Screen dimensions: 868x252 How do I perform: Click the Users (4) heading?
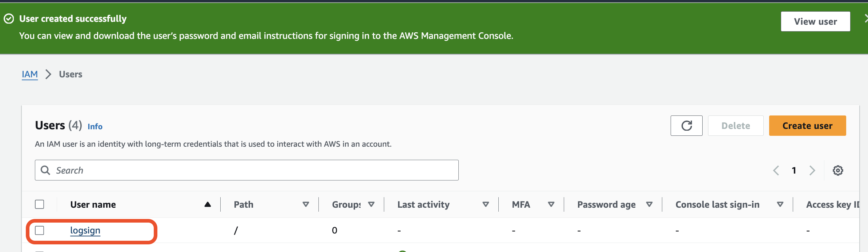pyautogui.click(x=59, y=125)
